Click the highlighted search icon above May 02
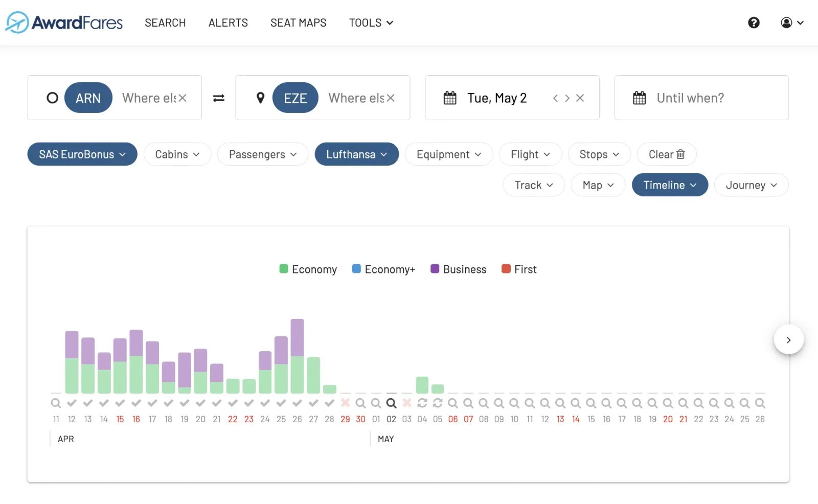818x504 pixels. pos(391,403)
